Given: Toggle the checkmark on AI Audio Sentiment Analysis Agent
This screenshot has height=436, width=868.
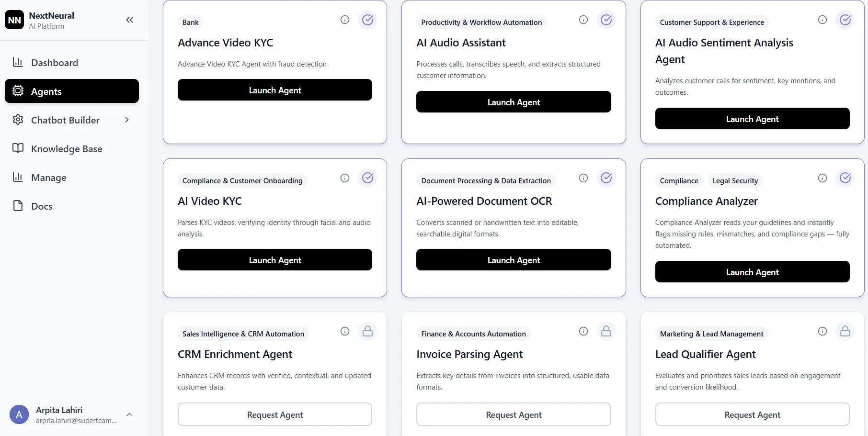Looking at the screenshot, I should pos(845,20).
